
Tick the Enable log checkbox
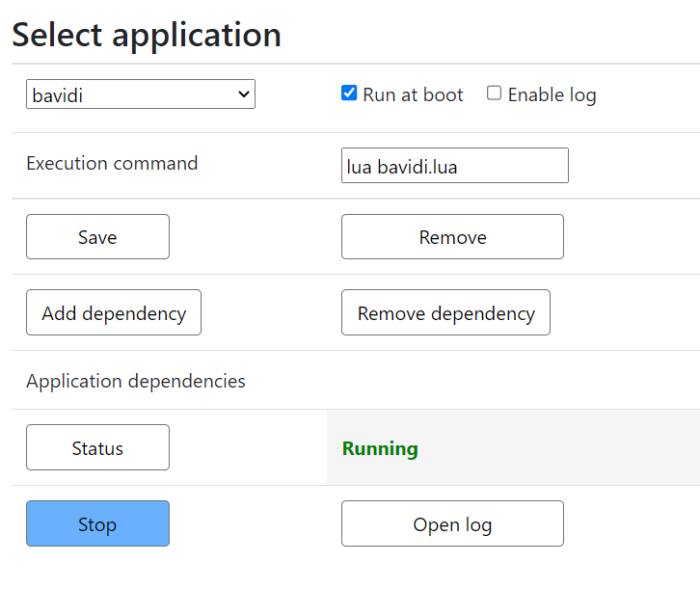pyautogui.click(x=494, y=94)
